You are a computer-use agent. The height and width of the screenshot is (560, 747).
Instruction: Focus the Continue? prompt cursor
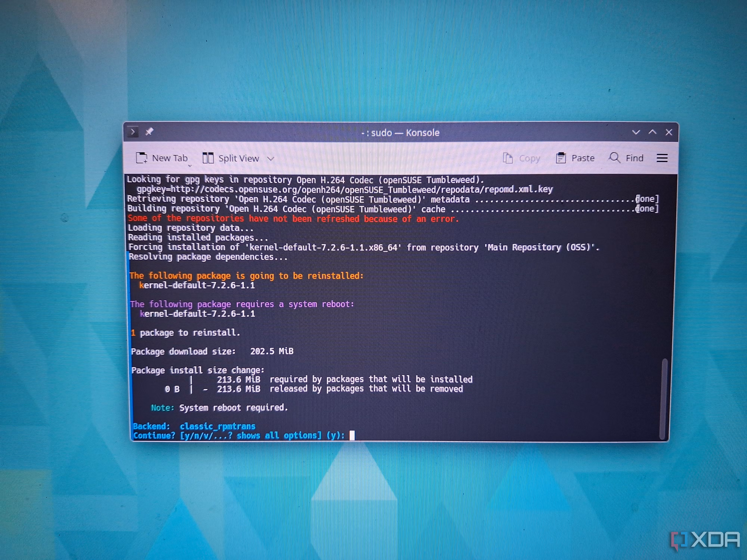click(x=352, y=435)
